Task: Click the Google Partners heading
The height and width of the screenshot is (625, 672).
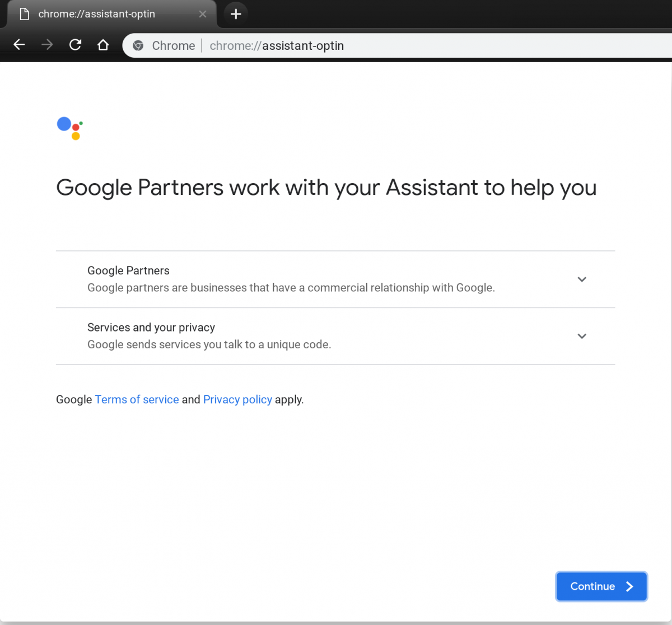Action: coord(128,270)
